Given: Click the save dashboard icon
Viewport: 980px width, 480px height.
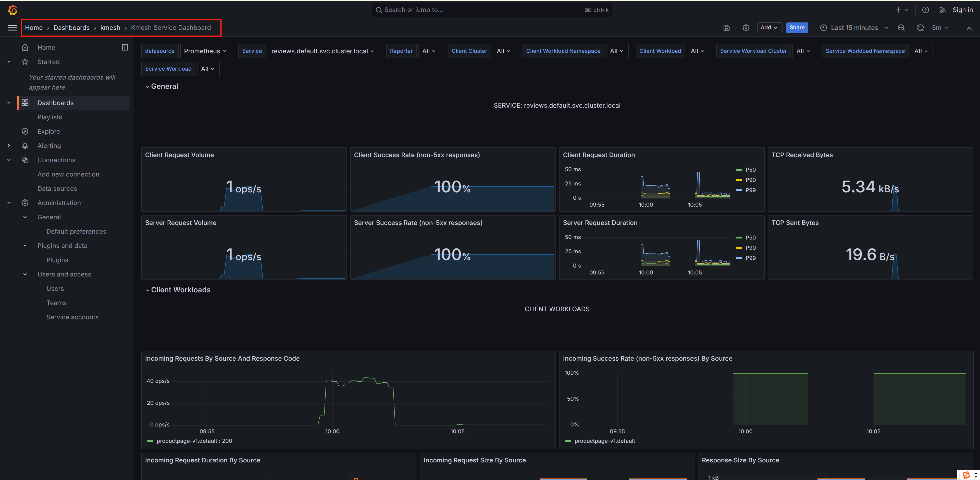Looking at the screenshot, I should coord(726,28).
